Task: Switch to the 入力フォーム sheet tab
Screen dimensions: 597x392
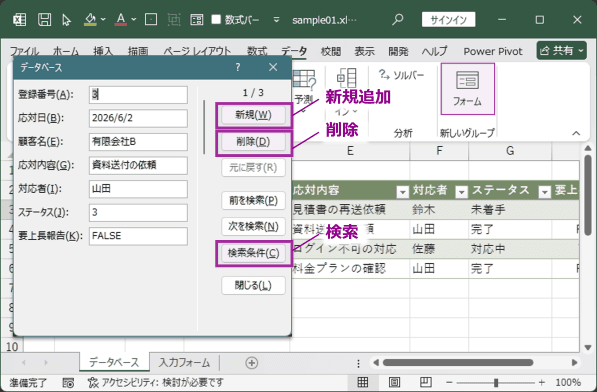Action: click(184, 363)
